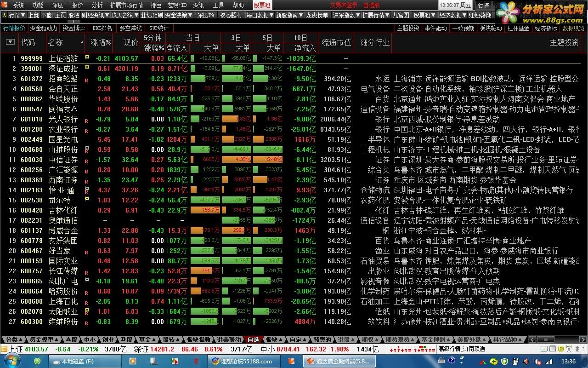Click the red application icon beside 系统 menu
588x368 pixels.
tap(5, 5)
